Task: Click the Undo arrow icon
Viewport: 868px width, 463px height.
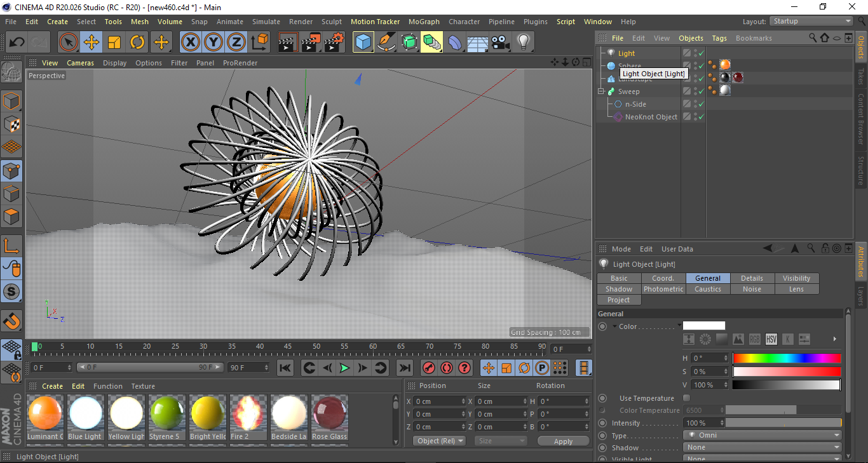Action: pyautogui.click(x=17, y=43)
